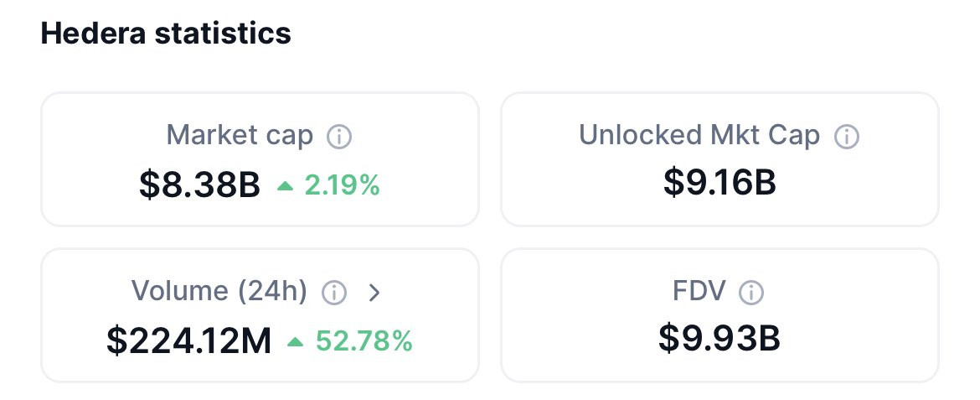Click the 2.19% market cap change

coord(342,185)
